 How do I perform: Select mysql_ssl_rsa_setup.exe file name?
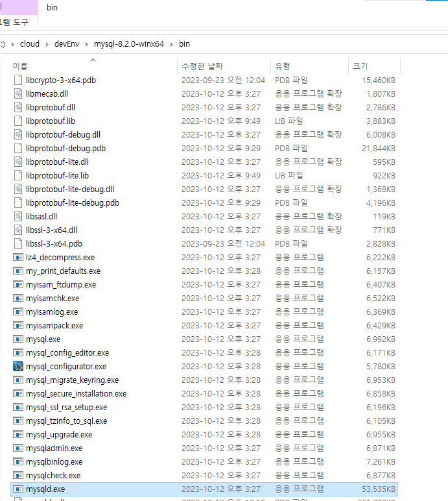66,408
